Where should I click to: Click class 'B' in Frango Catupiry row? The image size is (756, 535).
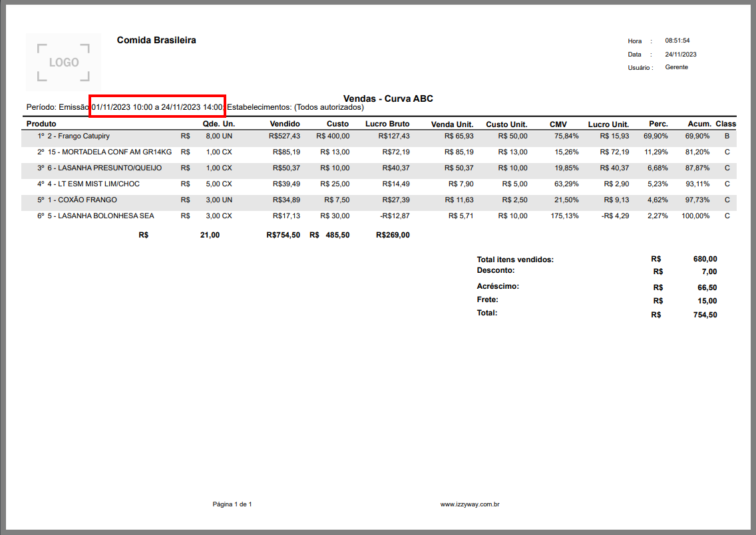(727, 136)
